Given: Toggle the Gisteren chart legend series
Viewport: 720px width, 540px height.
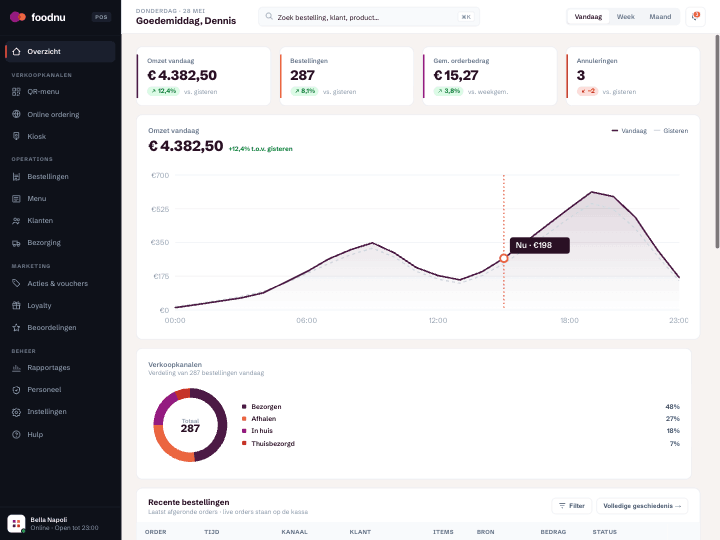Looking at the screenshot, I should tap(671, 131).
